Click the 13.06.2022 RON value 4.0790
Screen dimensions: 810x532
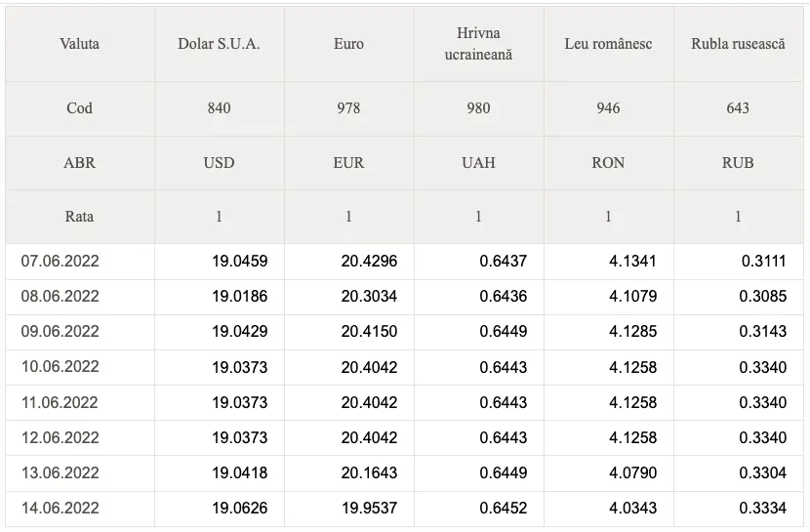(632, 473)
